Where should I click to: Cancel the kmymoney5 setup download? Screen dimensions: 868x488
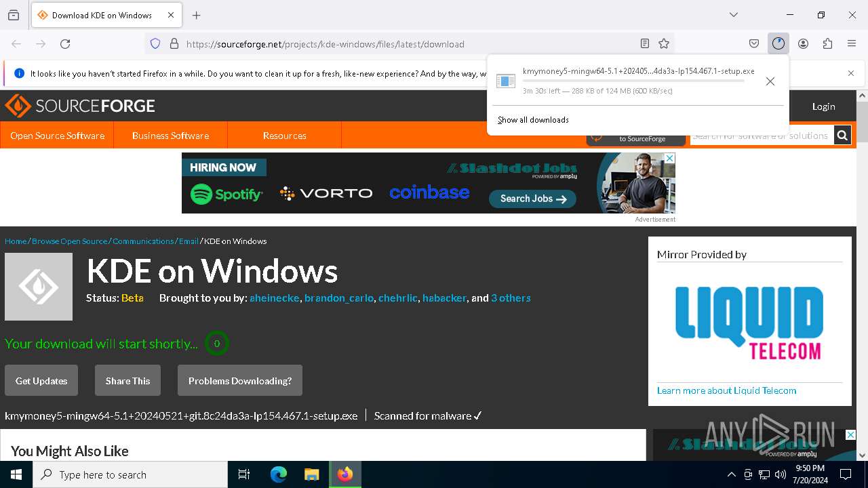click(x=770, y=81)
